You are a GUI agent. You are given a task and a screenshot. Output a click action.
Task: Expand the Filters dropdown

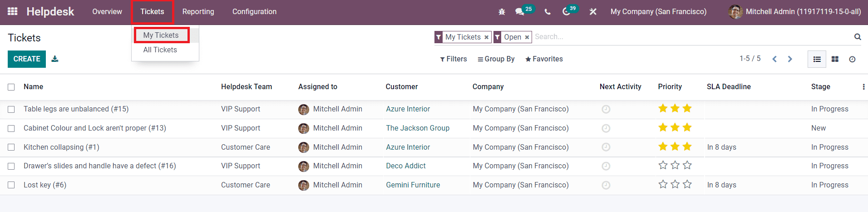coord(453,59)
